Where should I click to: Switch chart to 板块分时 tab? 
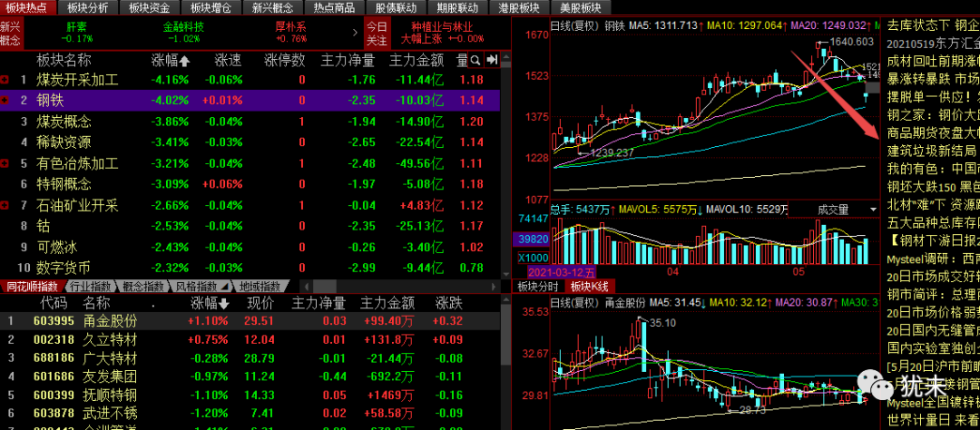pyautogui.click(x=537, y=287)
